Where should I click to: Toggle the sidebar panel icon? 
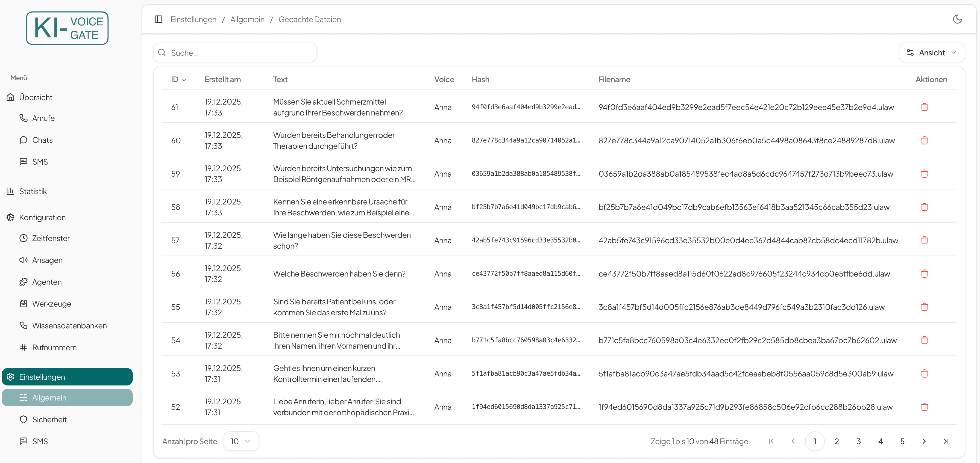click(x=159, y=19)
